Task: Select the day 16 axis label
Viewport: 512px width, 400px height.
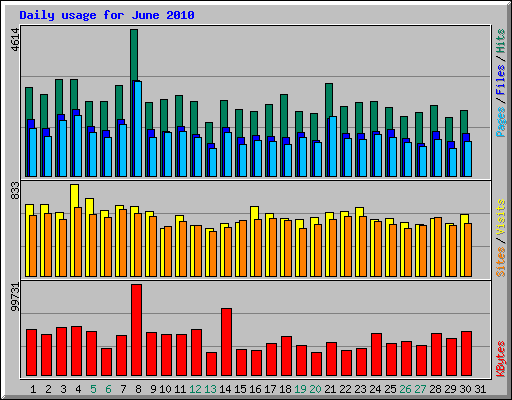Action: 255,389
